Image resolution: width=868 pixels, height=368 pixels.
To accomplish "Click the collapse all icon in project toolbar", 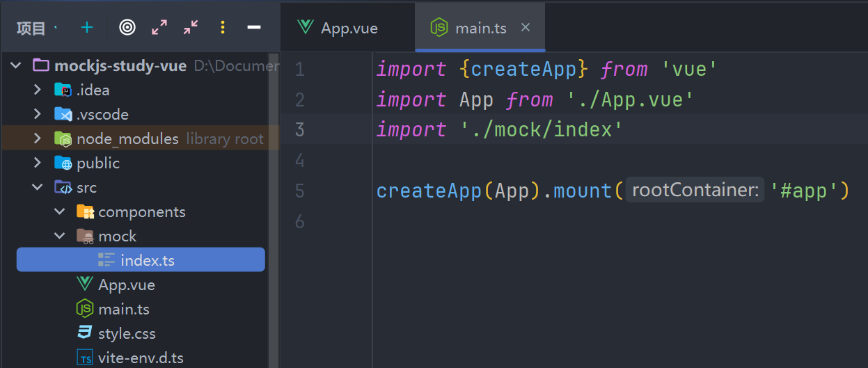I will (191, 27).
